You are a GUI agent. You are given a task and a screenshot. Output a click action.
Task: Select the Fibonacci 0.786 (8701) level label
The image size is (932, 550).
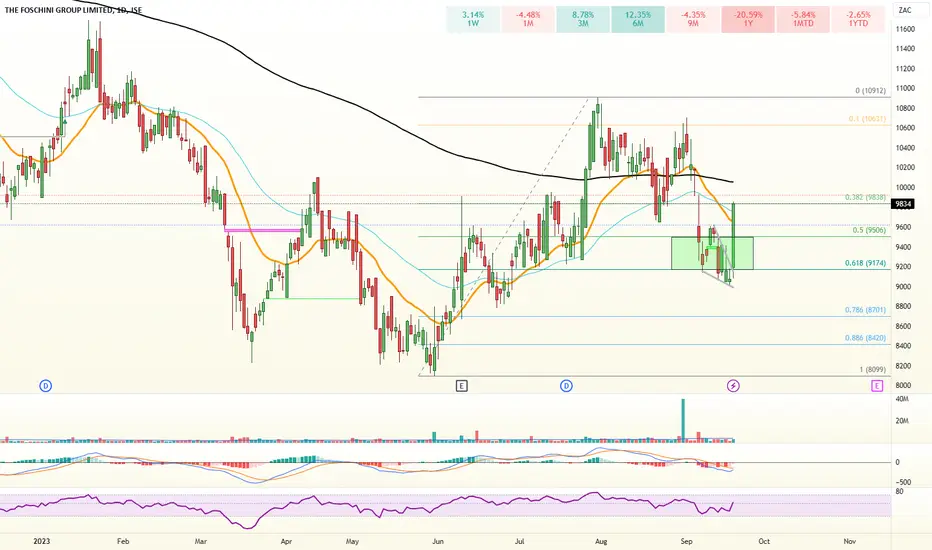point(865,310)
